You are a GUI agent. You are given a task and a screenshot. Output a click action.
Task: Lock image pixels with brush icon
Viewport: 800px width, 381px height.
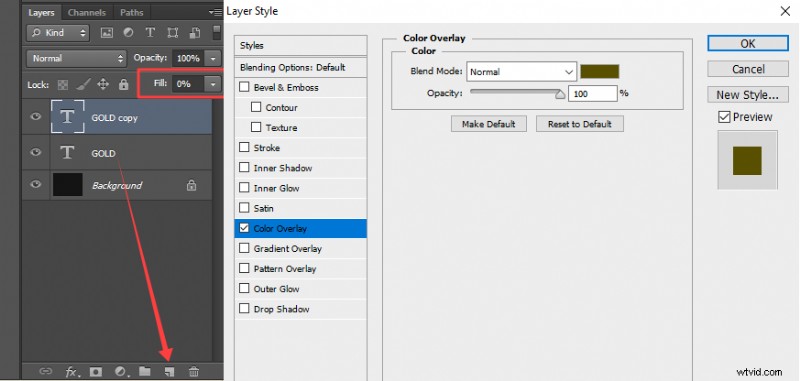83,84
